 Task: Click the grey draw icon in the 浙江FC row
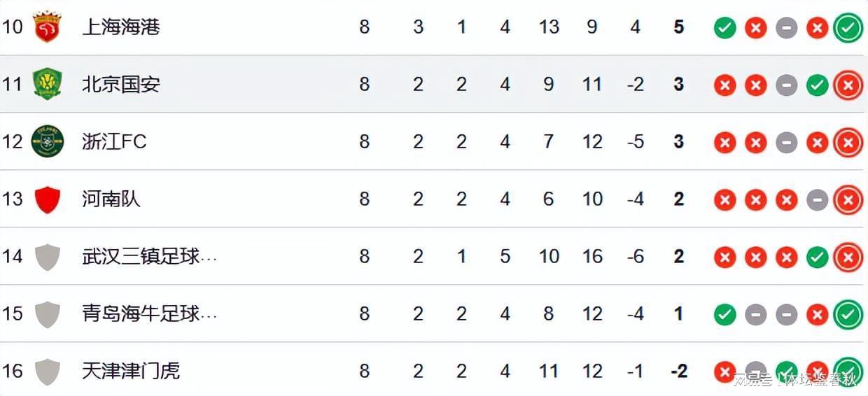pos(786,143)
